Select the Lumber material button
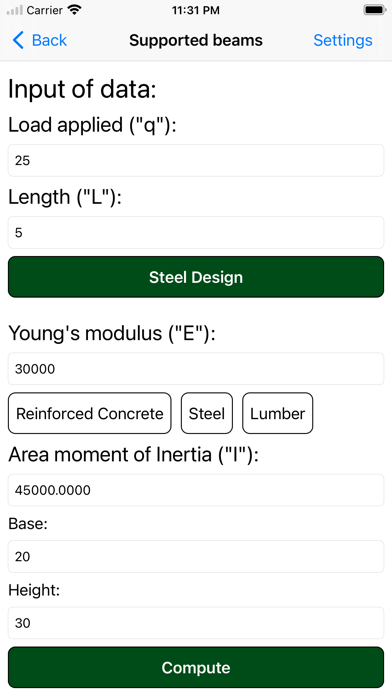The image size is (392, 696). [277, 413]
